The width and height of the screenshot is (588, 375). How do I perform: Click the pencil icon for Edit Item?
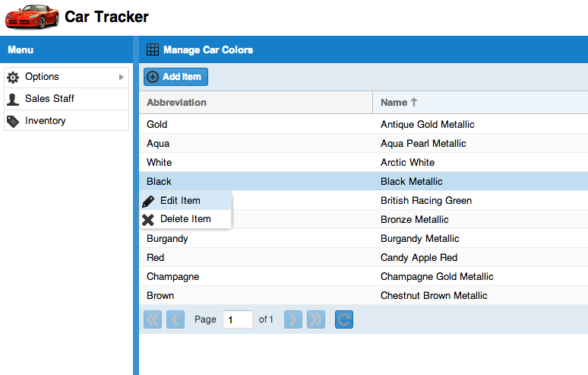tap(148, 201)
